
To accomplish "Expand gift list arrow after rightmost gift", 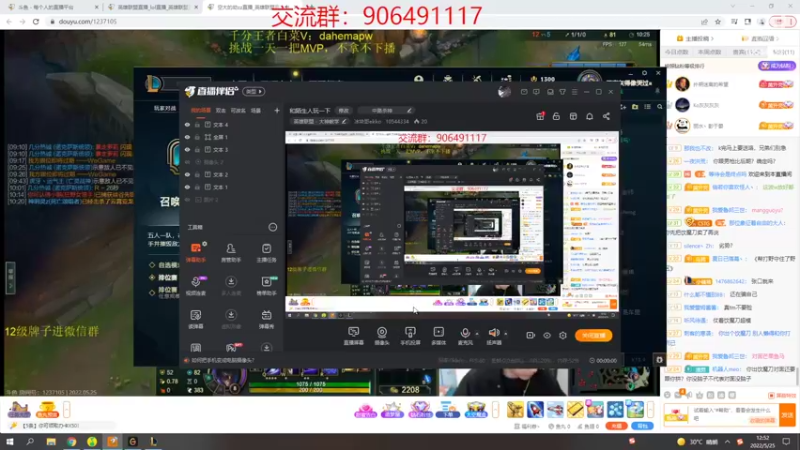I will pos(651,409).
